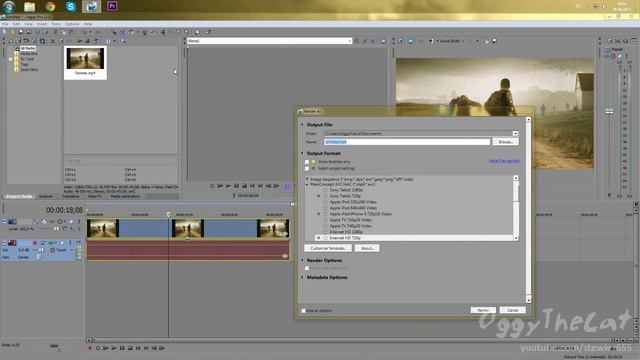Viewport: 640px width, 360px height.
Task: Expand the By Type bin node
Action: [11, 59]
